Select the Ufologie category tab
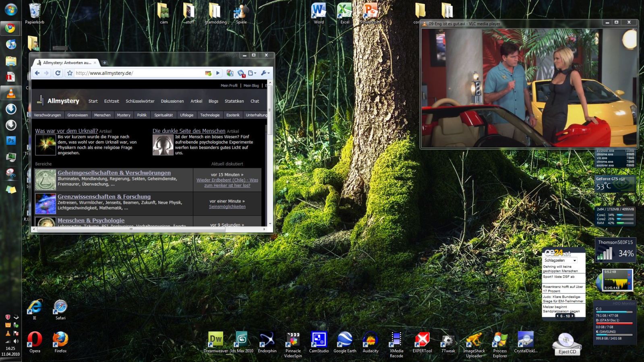 point(186,115)
